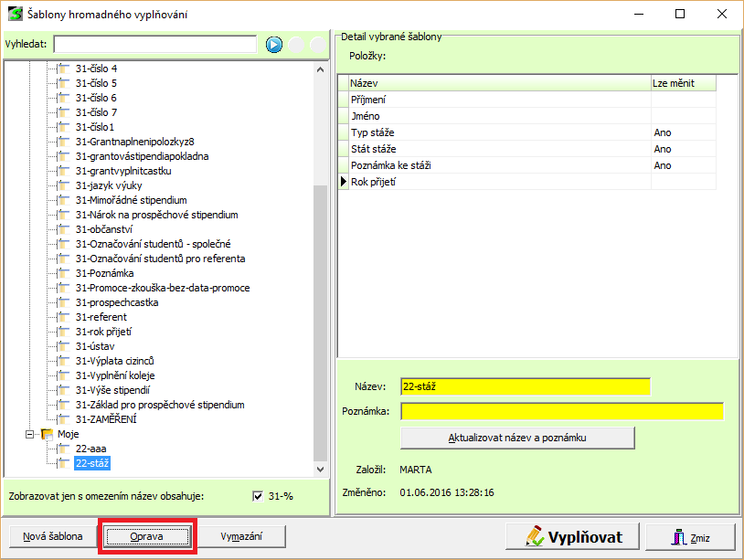The width and height of the screenshot is (744, 560).
Task: Click the Moje folder icon
Action: click(x=48, y=434)
